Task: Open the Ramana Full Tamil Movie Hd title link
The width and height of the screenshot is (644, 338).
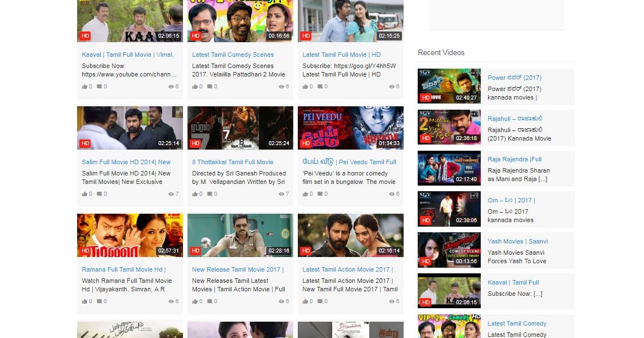Action: pos(124,269)
